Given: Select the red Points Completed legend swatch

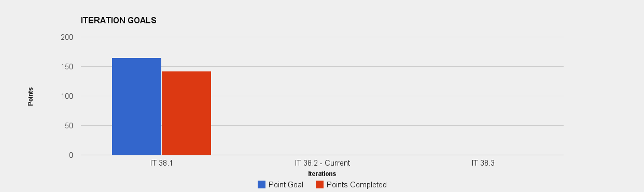Looking at the screenshot, I should click(x=319, y=185).
